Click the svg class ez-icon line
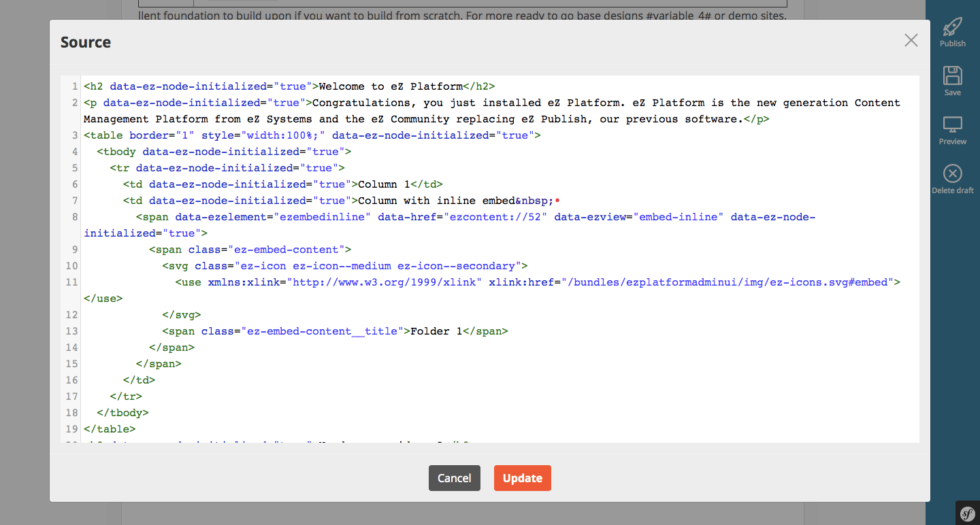Image resolution: width=980 pixels, height=525 pixels. (344, 266)
